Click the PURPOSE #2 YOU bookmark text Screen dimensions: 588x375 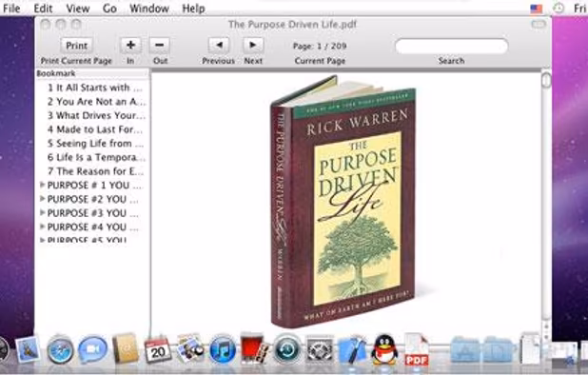coord(92,199)
